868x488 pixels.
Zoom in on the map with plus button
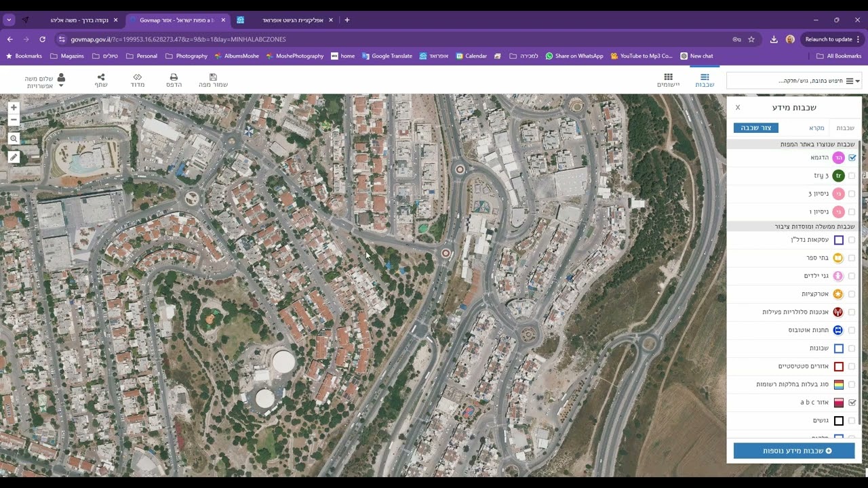coord(14,107)
